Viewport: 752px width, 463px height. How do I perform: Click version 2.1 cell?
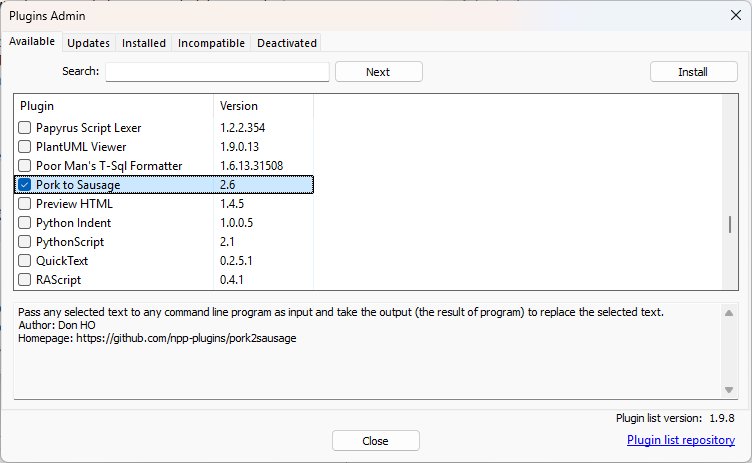[x=227, y=242]
